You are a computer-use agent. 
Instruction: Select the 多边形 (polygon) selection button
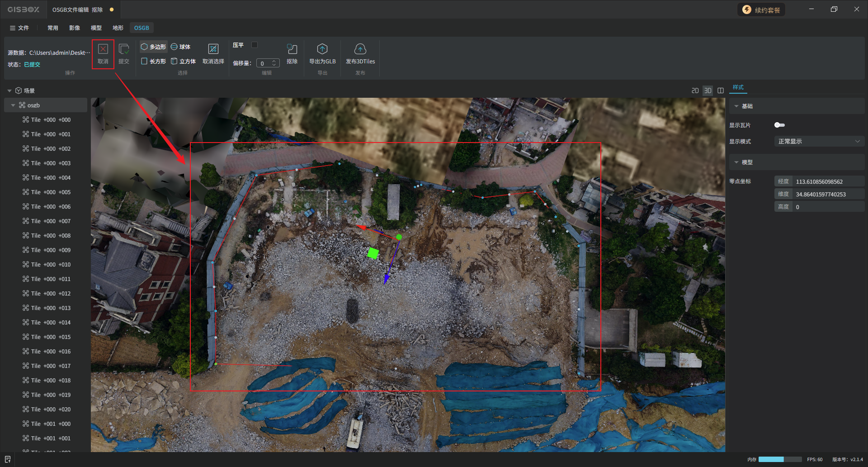click(154, 47)
